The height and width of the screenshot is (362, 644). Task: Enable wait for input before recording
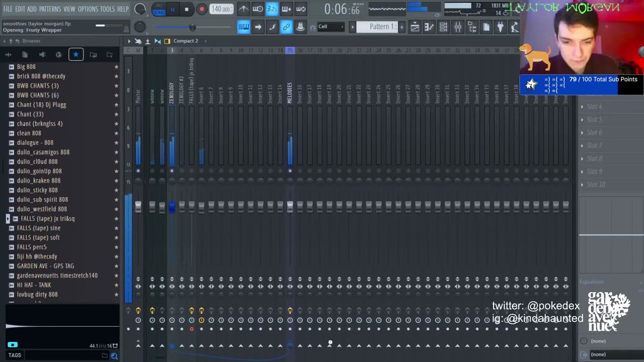coord(257,9)
